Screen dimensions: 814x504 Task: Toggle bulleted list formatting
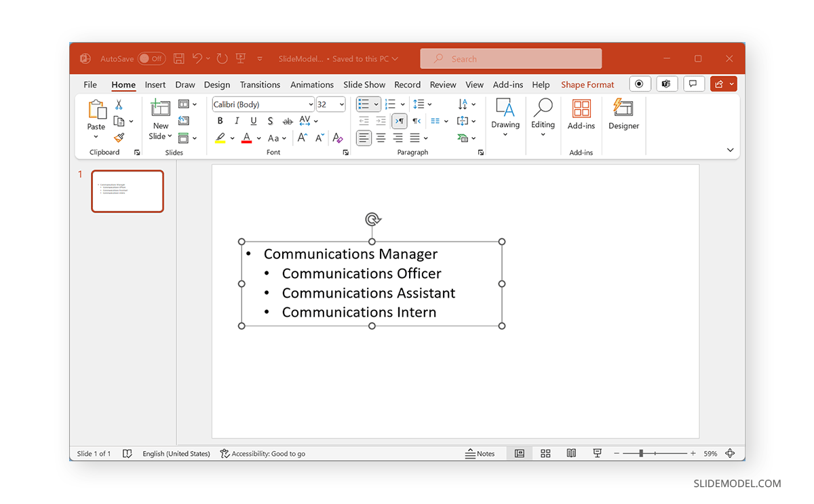(x=364, y=104)
